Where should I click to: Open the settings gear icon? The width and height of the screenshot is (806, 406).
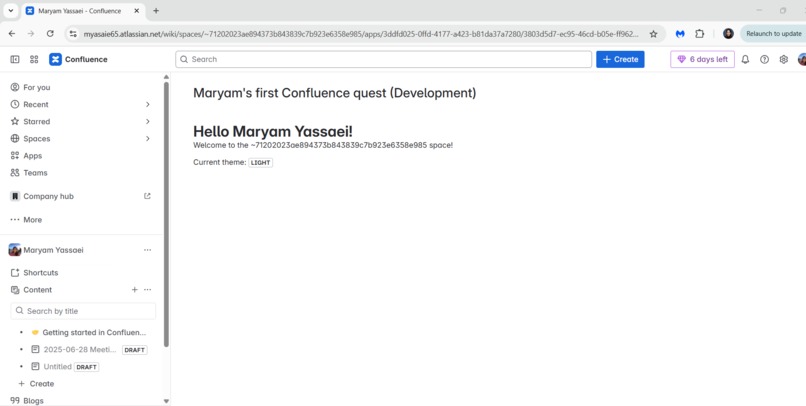click(x=783, y=59)
